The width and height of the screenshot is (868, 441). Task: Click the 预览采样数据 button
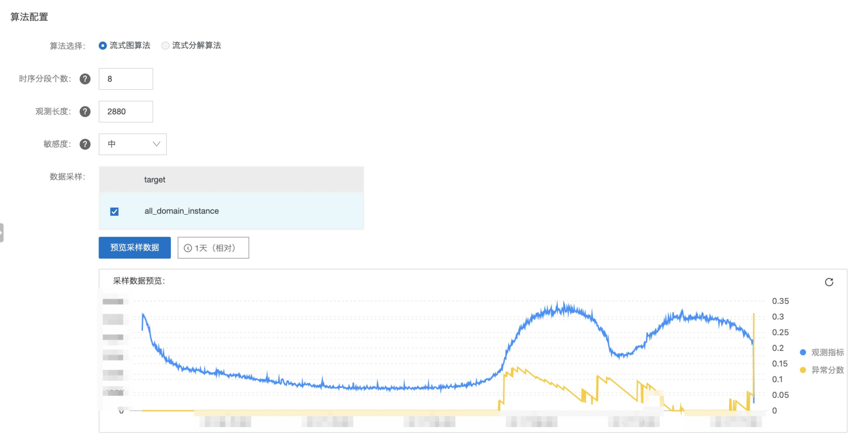point(134,248)
